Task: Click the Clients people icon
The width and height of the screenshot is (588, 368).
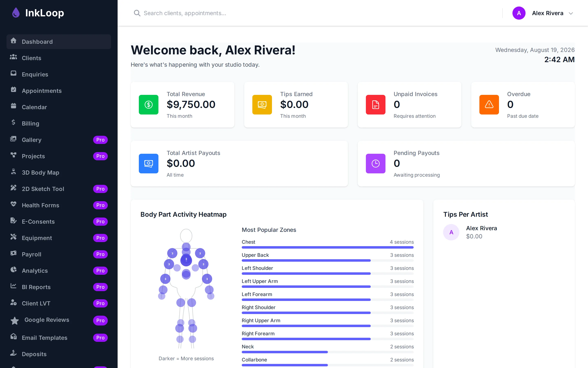Action: 14,57
